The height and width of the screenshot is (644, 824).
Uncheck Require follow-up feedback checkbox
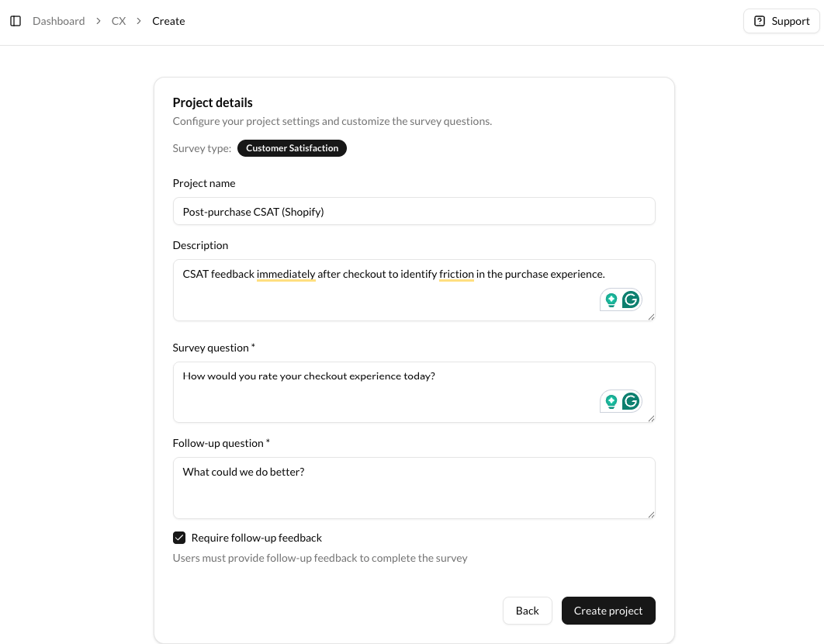(179, 538)
